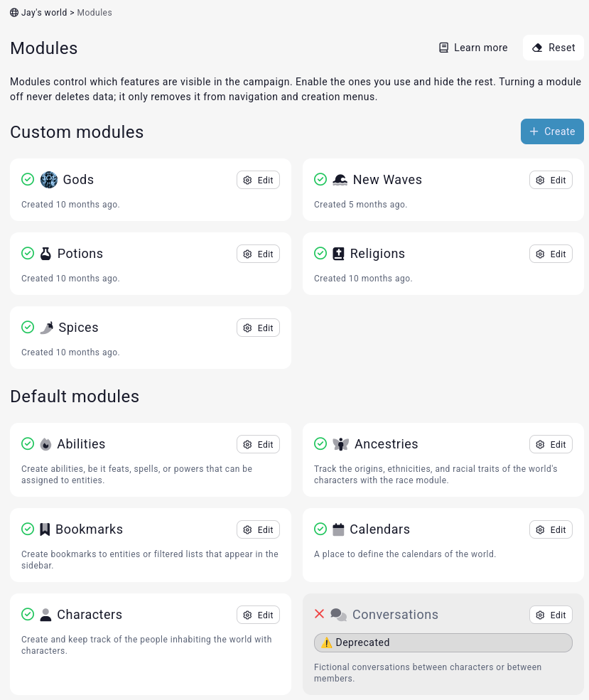Click the Ancestries fairy icon
Viewport: 589px width, 700px height.
(340, 444)
